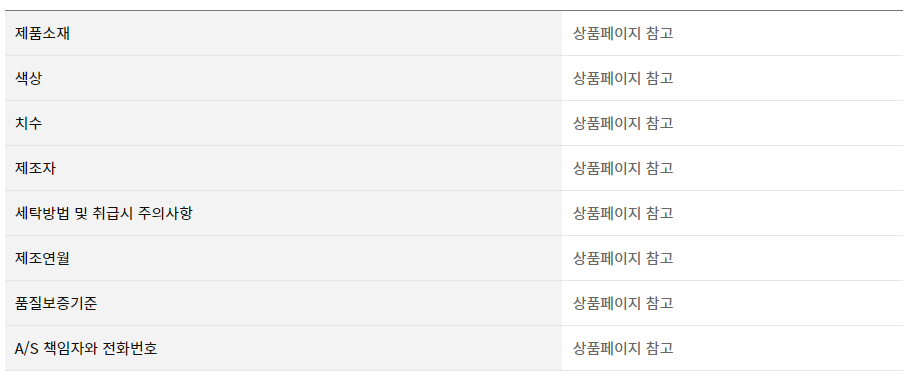Select 상품페이지 참고 in the 치수 row

coord(623,123)
